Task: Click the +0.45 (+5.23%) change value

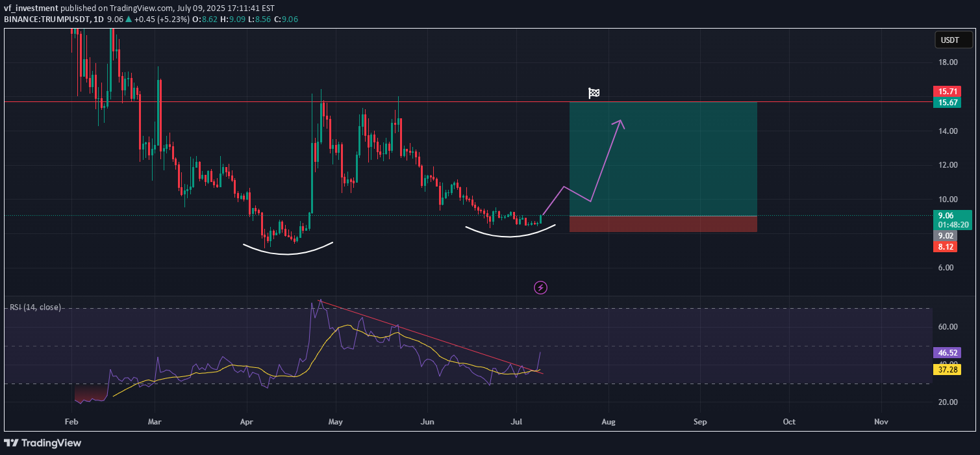Action: (x=162, y=19)
